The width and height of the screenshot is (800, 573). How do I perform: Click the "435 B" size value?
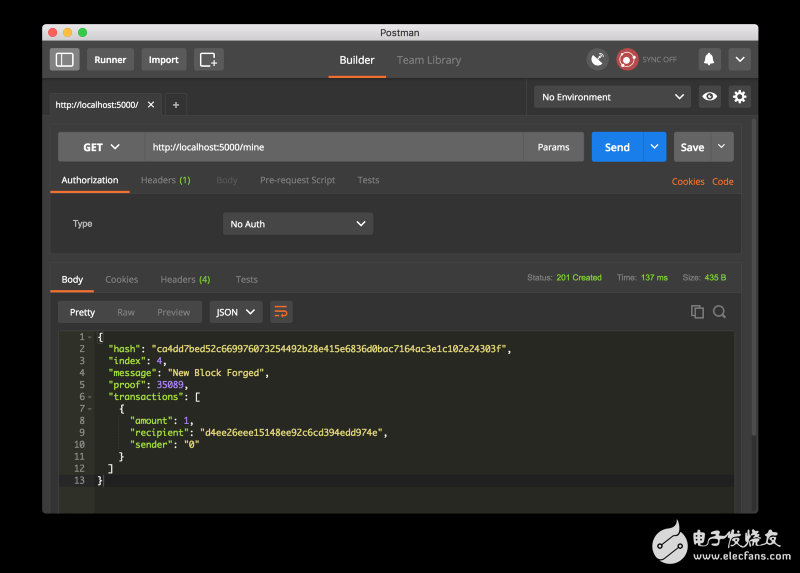(715, 278)
